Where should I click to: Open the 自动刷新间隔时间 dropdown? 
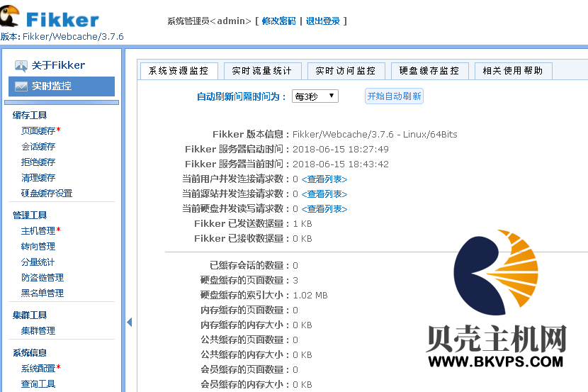pyautogui.click(x=315, y=96)
